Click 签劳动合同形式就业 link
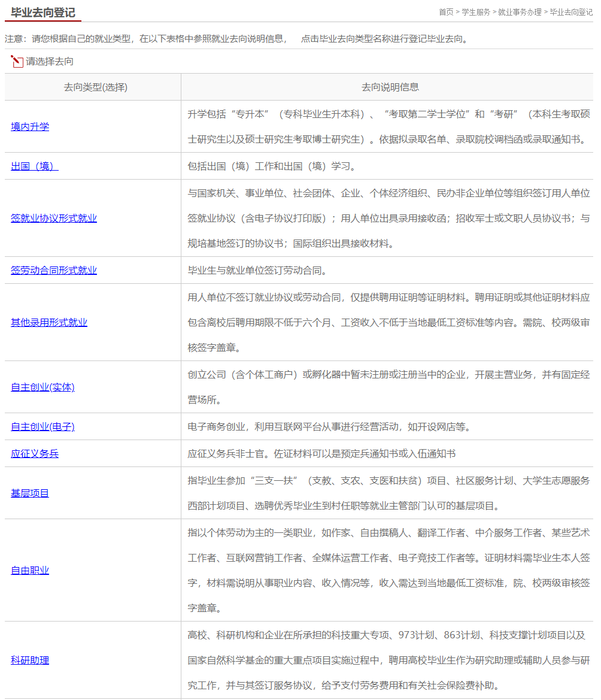Screen dimensions: 601x700 tap(54, 271)
